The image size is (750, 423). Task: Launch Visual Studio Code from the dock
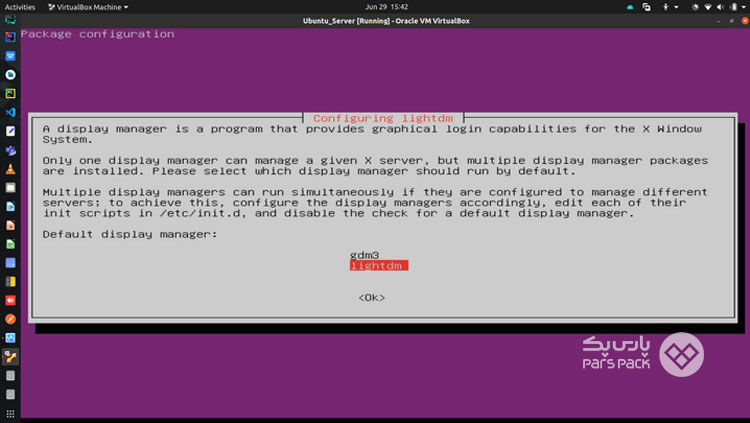[x=10, y=112]
